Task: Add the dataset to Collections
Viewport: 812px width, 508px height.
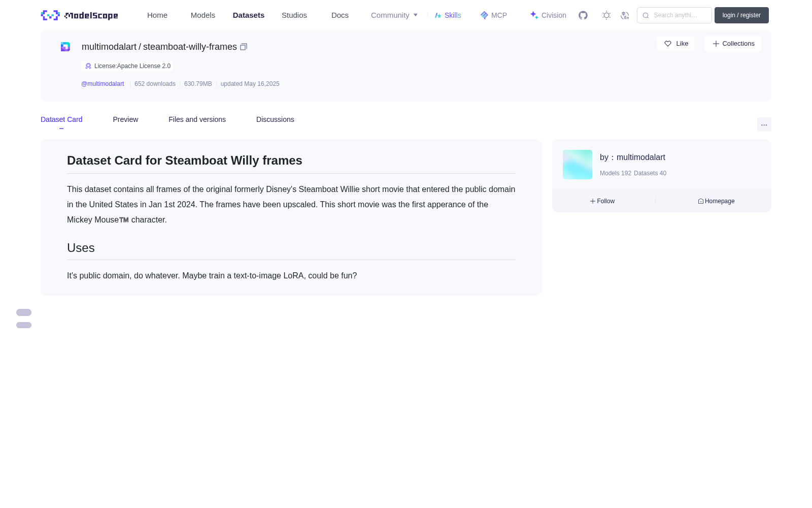Action: (733, 44)
